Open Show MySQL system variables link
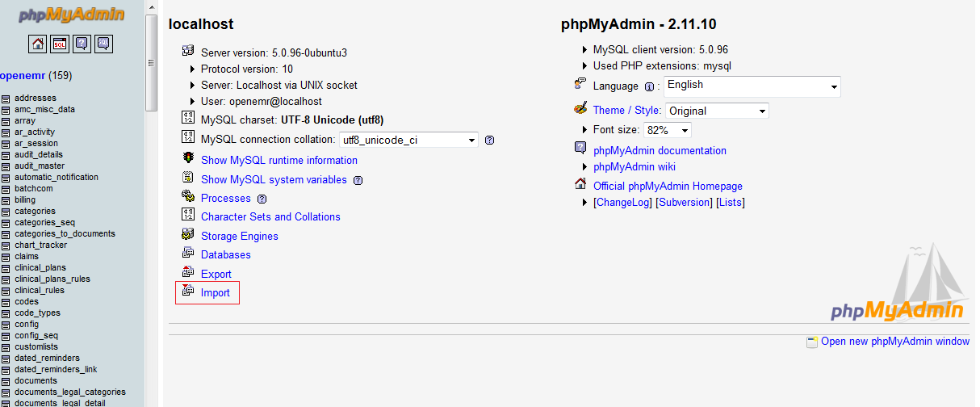 point(274,179)
